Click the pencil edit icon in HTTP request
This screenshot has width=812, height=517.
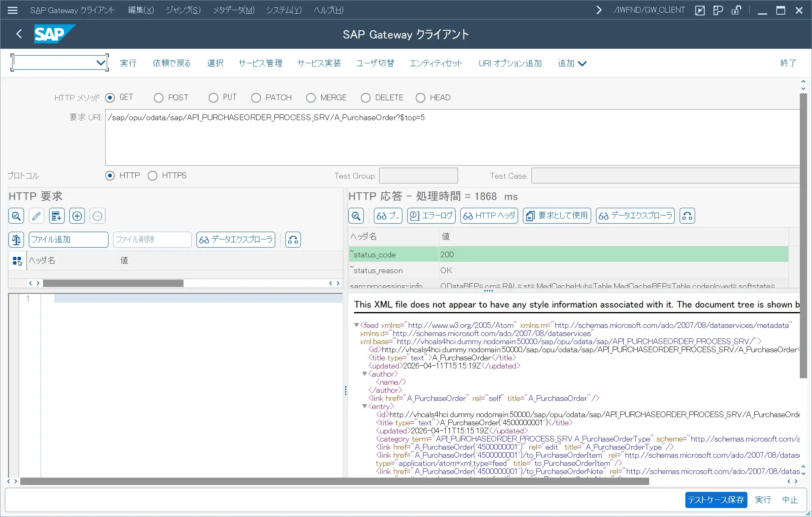click(x=37, y=216)
